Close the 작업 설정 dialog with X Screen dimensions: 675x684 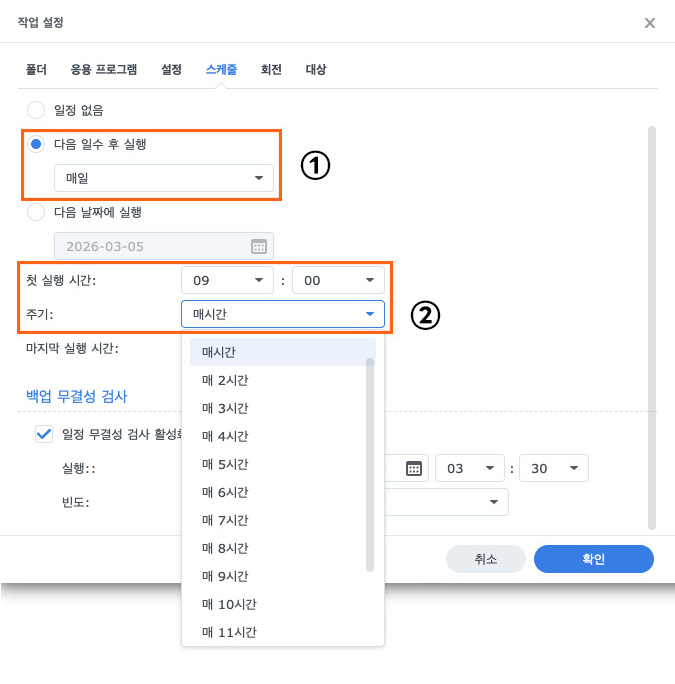click(x=649, y=23)
